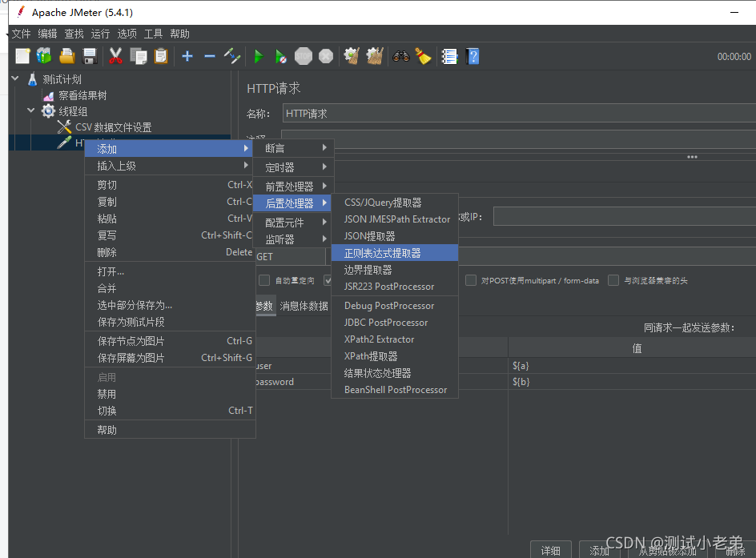This screenshot has width=756, height=558.
Task: Click the Toggle enable/disable icon
Action: click(232, 56)
